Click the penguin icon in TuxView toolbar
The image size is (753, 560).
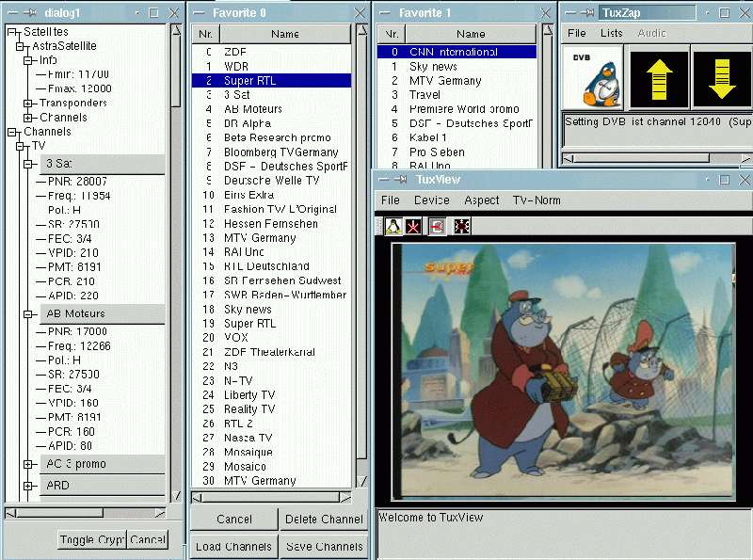coord(393,226)
